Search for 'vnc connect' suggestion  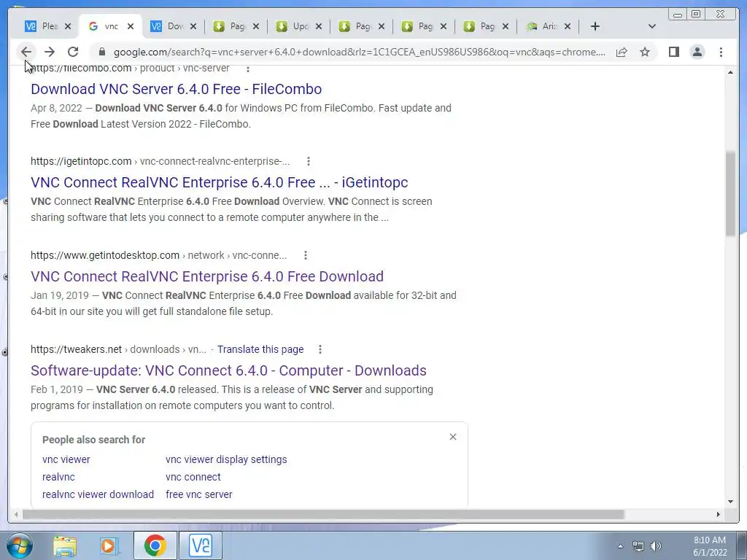point(193,477)
